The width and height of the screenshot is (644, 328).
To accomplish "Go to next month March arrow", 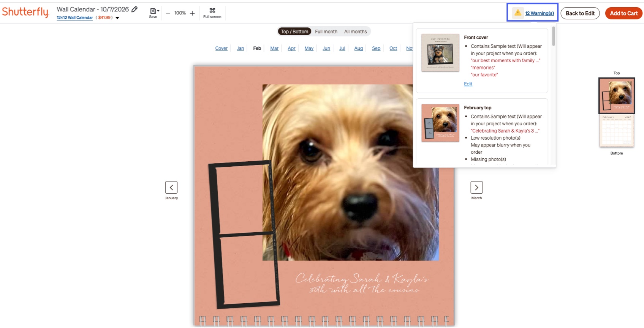I will (477, 188).
